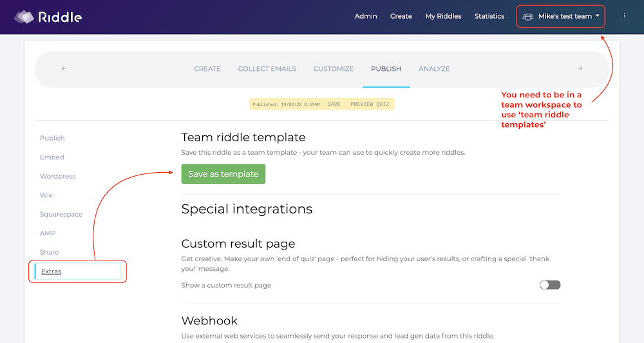The image size is (644, 343).
Task: Open Admin in top navigation
Action: (x=366, y=16)
